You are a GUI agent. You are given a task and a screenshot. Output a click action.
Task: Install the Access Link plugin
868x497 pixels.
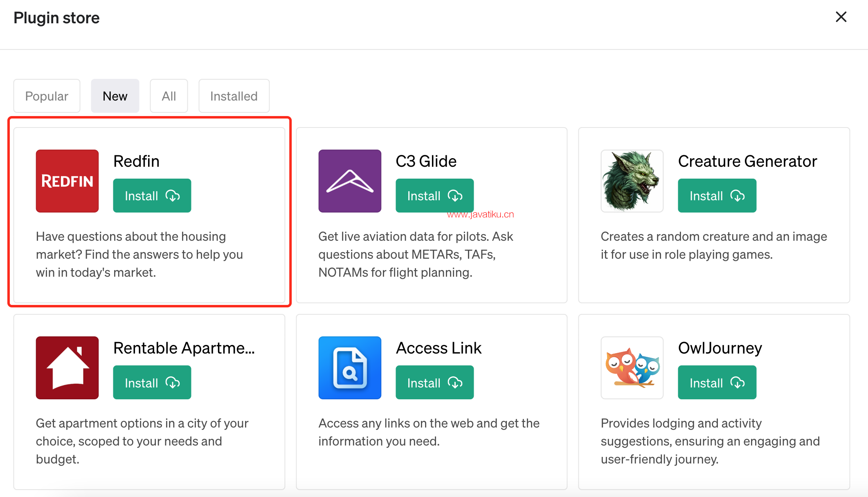point(434,382)
